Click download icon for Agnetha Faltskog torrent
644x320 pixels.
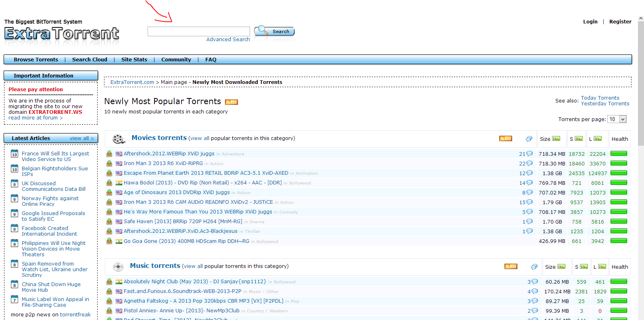pos(109,301)
